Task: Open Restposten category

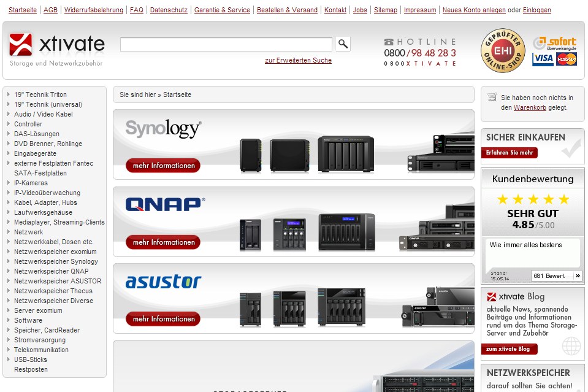Action: 31,369
